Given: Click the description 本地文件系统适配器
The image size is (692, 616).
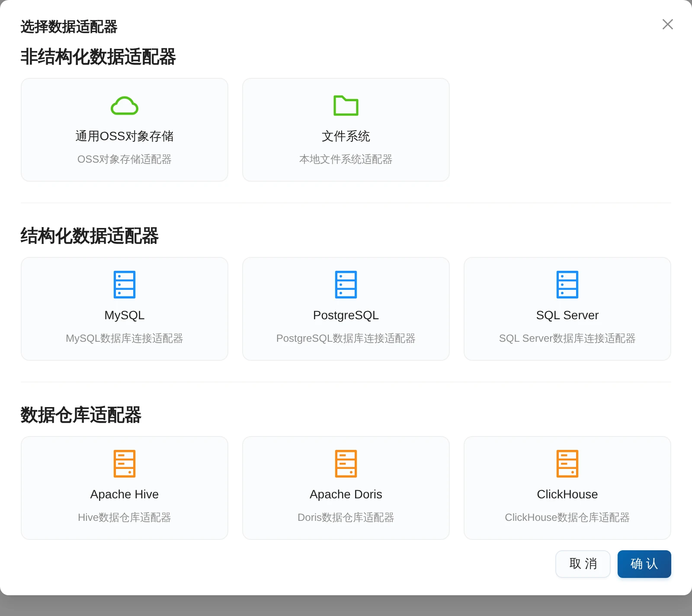Looking at the screenshot, I should 346,159.
